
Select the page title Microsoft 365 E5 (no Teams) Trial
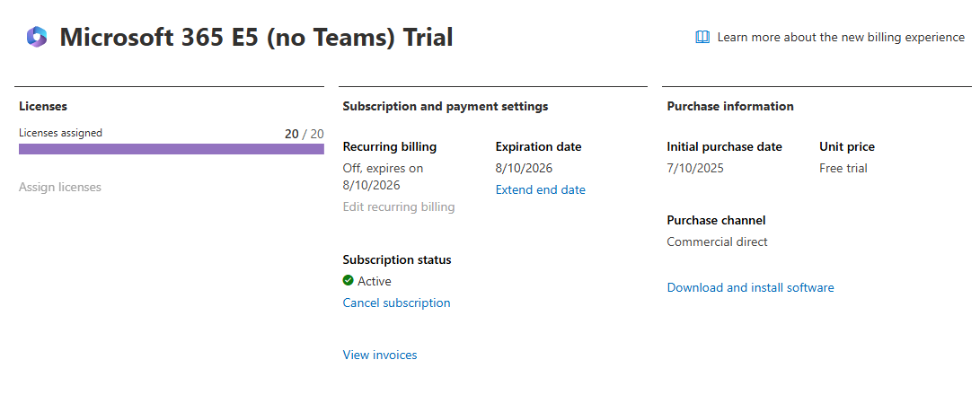pyautogui.click(x=256, y=38)
